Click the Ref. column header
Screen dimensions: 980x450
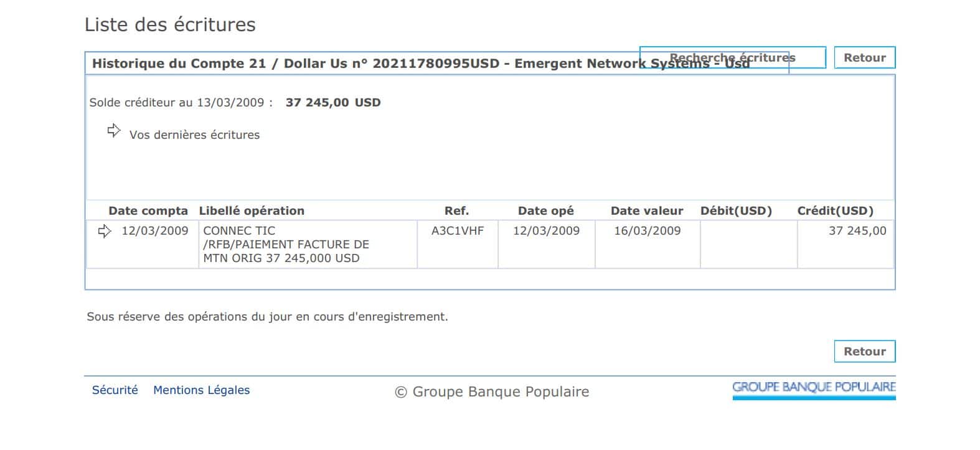(x=456, y=211)
